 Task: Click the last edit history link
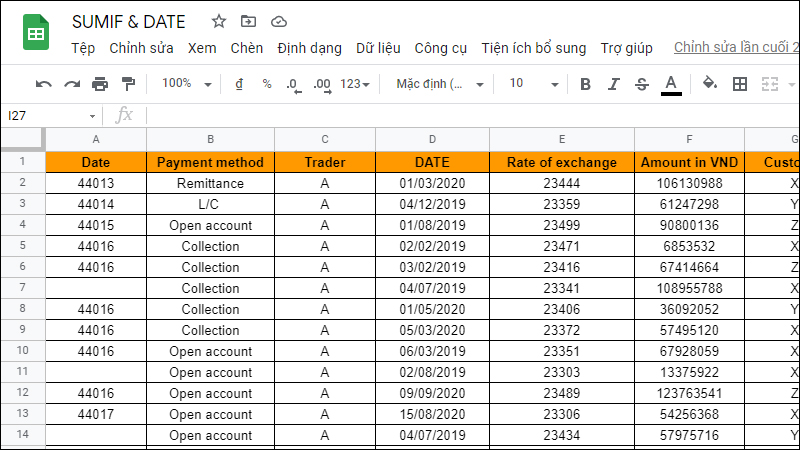tap(735, 48)
